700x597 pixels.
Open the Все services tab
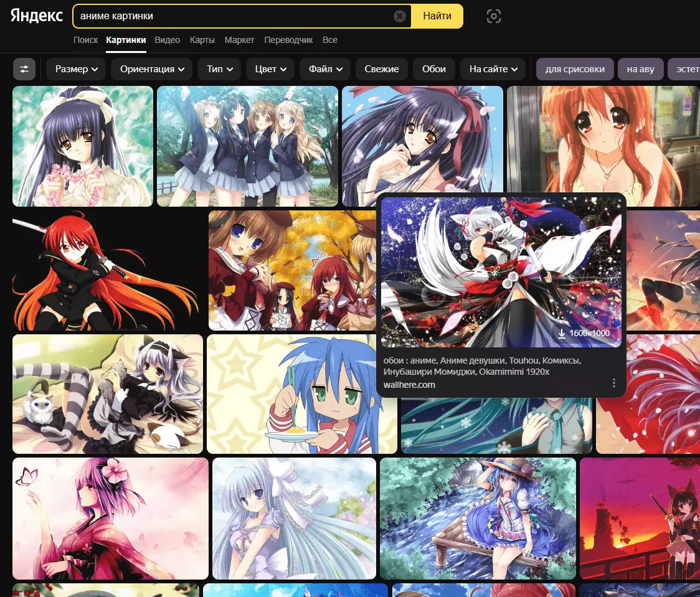point(330,40)
